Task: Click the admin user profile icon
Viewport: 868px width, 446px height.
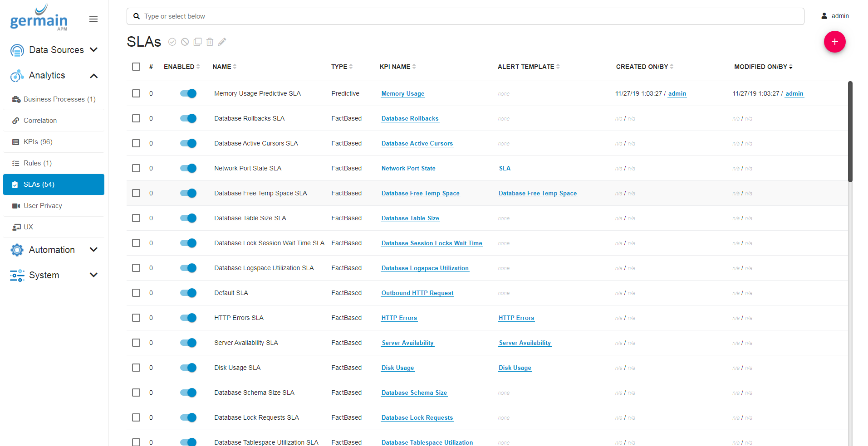Action: (x=824, y=16)
